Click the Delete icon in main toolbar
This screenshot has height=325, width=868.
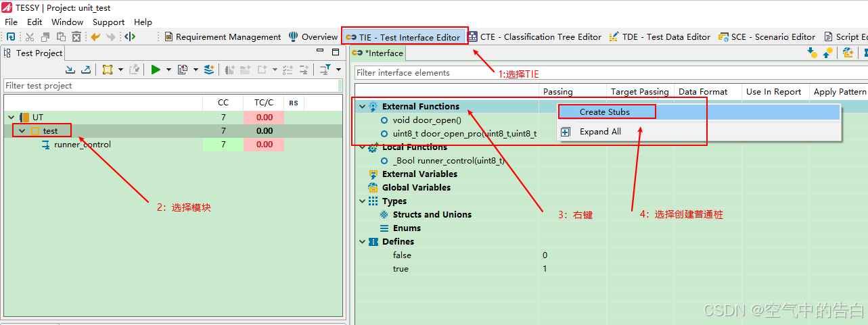[76, 37]
